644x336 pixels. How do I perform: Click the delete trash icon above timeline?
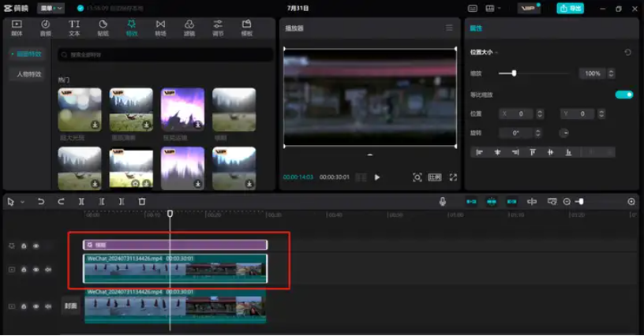(142, 202)
